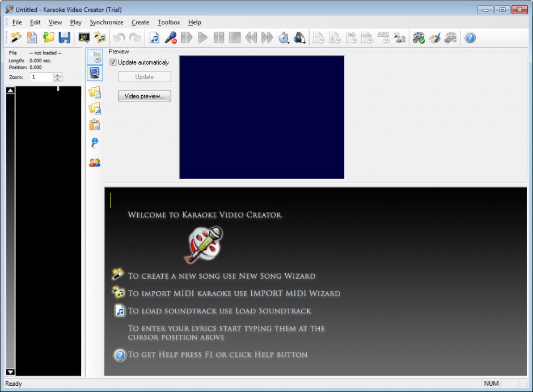Click the fourth synchronize document icon
The height and width of the screenshot is (392, 533).
click(367, 37)
